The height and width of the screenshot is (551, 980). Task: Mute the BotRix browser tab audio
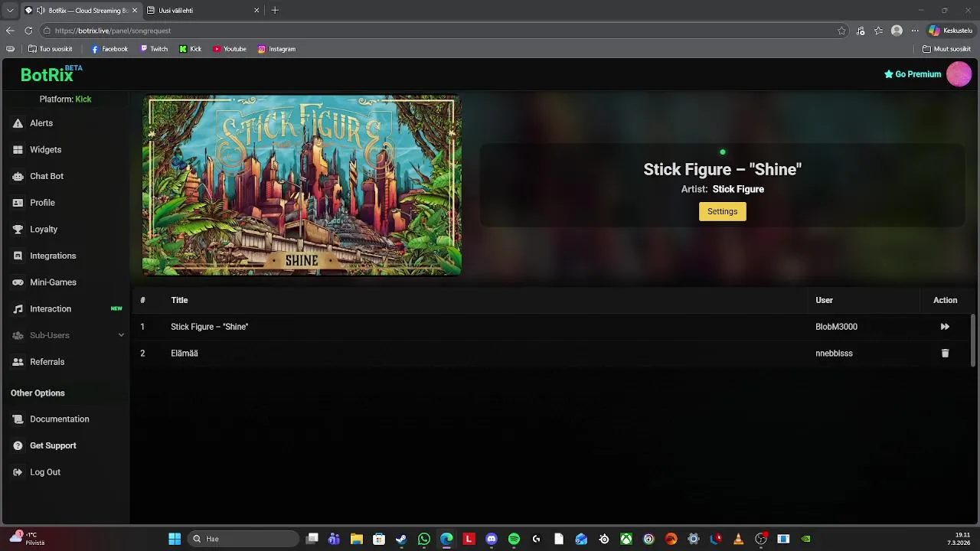click(x=41, y=11)
